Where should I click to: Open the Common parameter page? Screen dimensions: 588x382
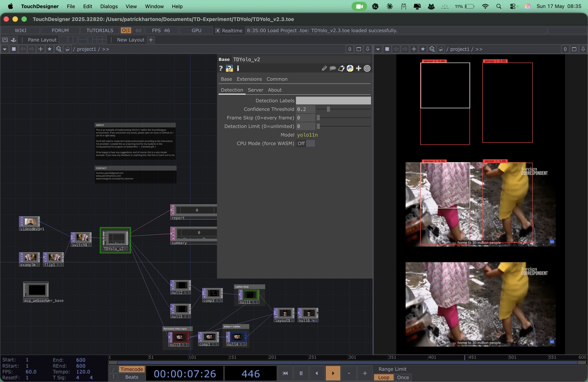coord(277,79)
